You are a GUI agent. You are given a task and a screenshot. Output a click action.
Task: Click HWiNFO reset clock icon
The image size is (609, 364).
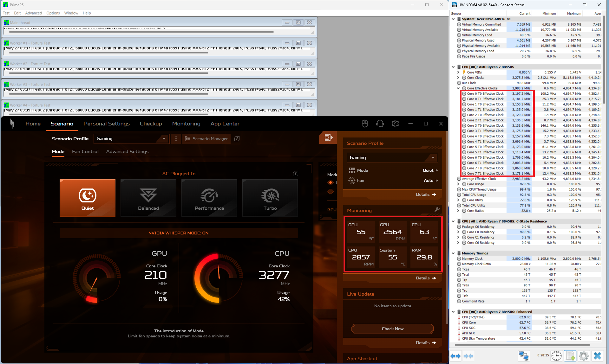(556, 355)
